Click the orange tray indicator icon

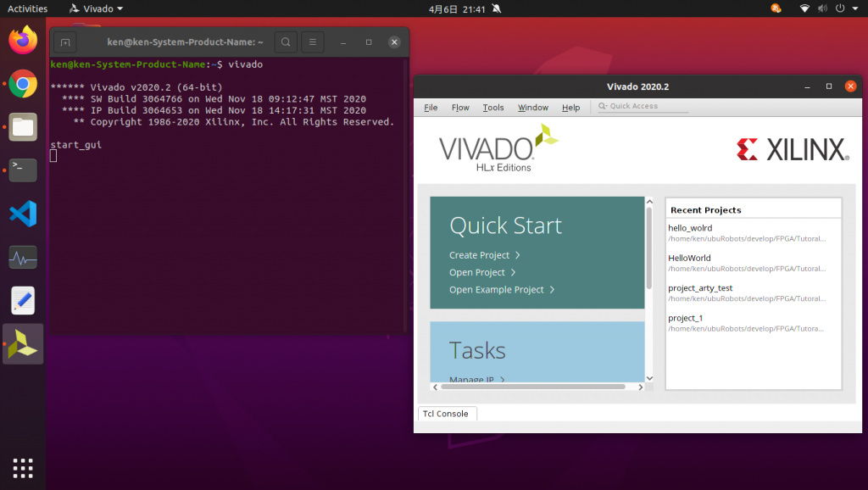[776, 8]
